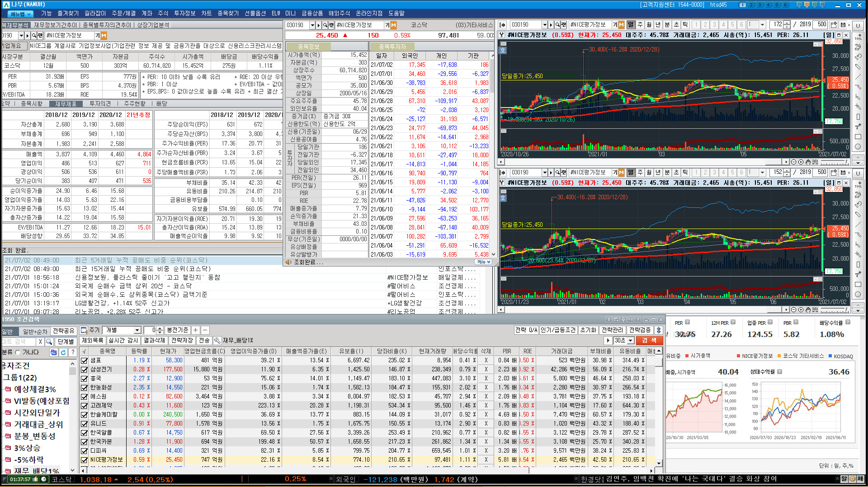This screenshot has height=487, width=868.
Task: Uncheck the checkbox for NICE평가정보 row
Action: pyautogui.click(x=84, y=460)
